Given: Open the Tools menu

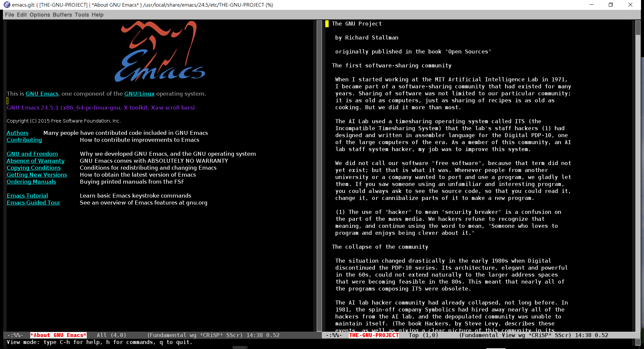Looking at the screenshot, I should coord(81,15).
